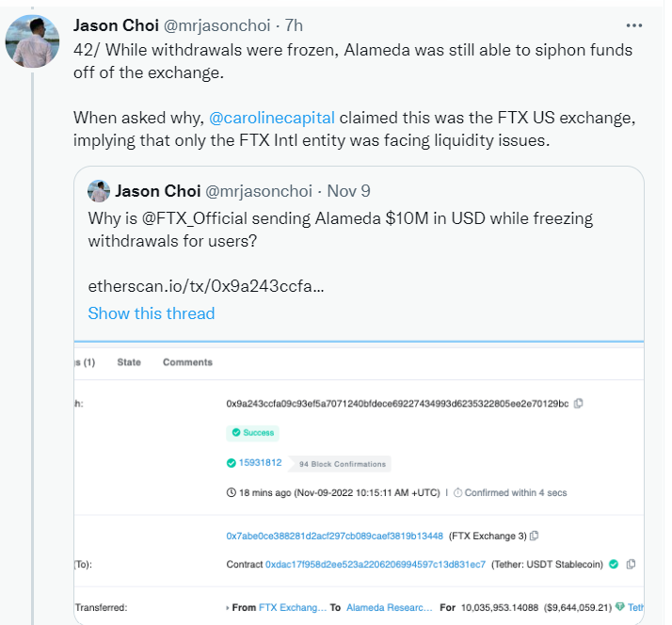The width and height of the screenshot is (672, 625).
Task: Open the tweet's more options menu
Action: 637,24
